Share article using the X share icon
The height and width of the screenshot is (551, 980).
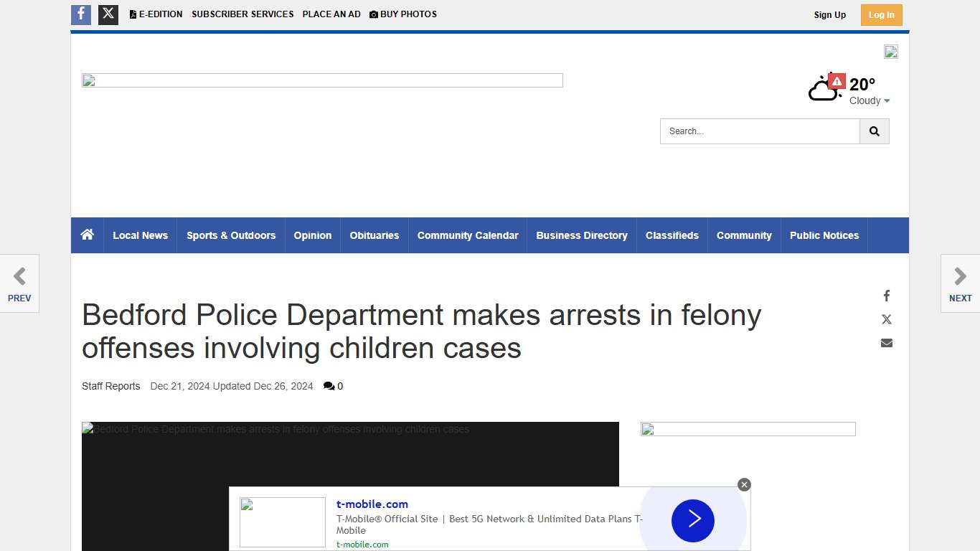coord(886,319)
